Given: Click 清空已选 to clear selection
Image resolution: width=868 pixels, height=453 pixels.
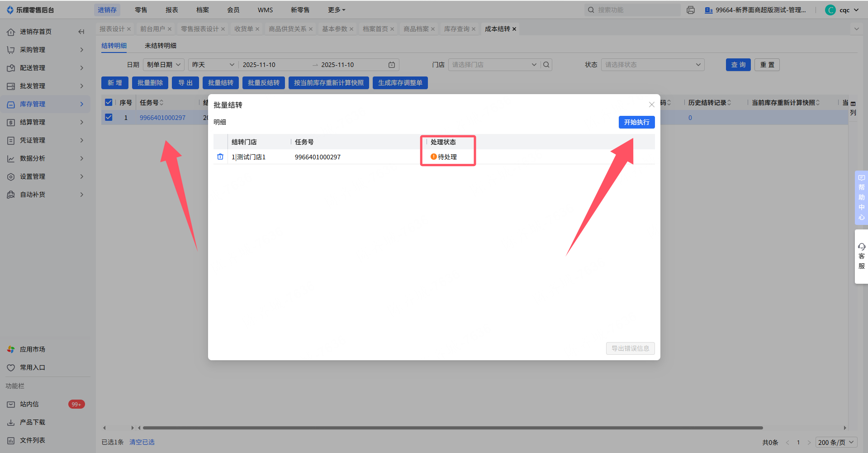Looking at the screenshot, I should (x=142, y=442).
